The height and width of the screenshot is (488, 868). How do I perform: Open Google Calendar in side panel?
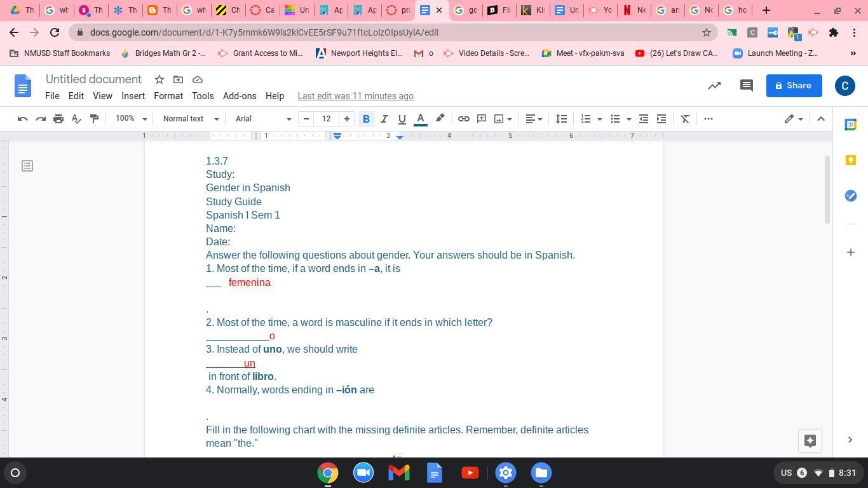click(x=851, y=125)
